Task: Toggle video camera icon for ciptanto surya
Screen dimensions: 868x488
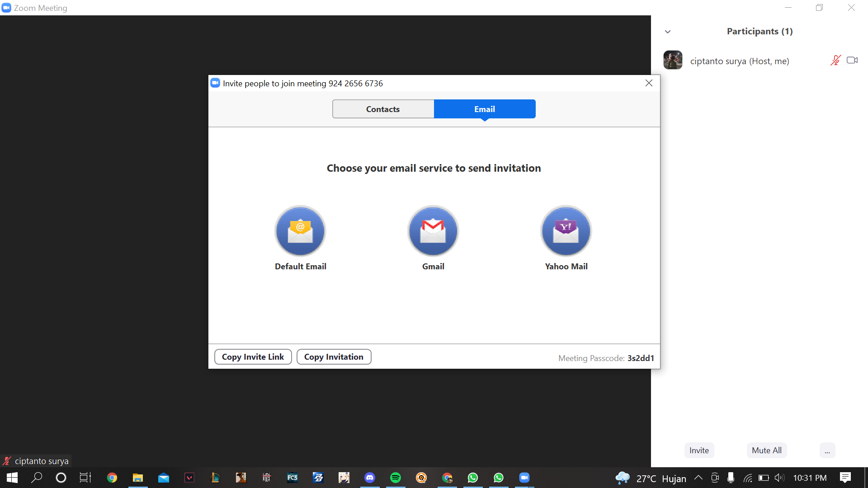Action: point(852,60)
